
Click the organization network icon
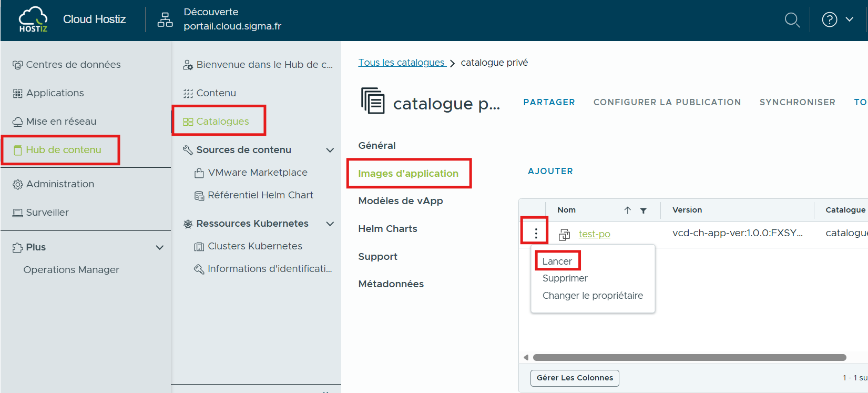tap(165, 20)
